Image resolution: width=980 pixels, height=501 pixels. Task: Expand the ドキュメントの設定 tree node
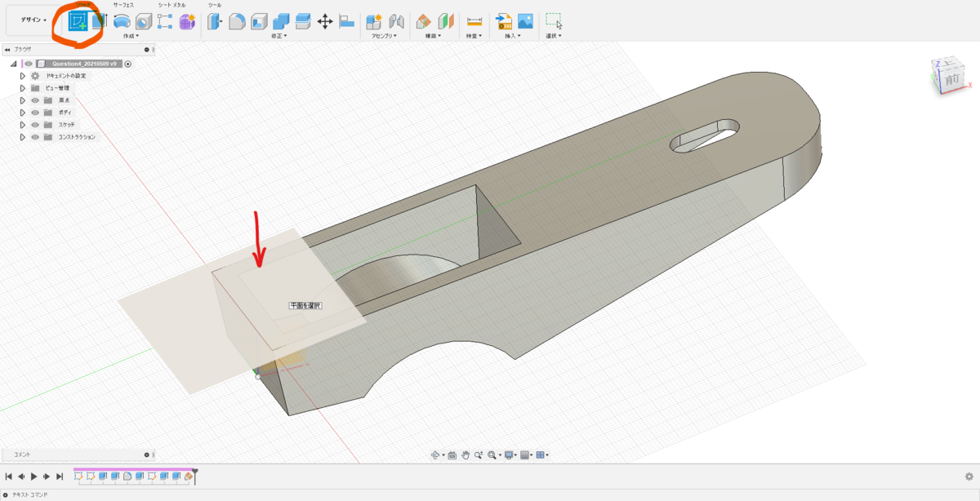pyautogui.click(x=23, y=75)
